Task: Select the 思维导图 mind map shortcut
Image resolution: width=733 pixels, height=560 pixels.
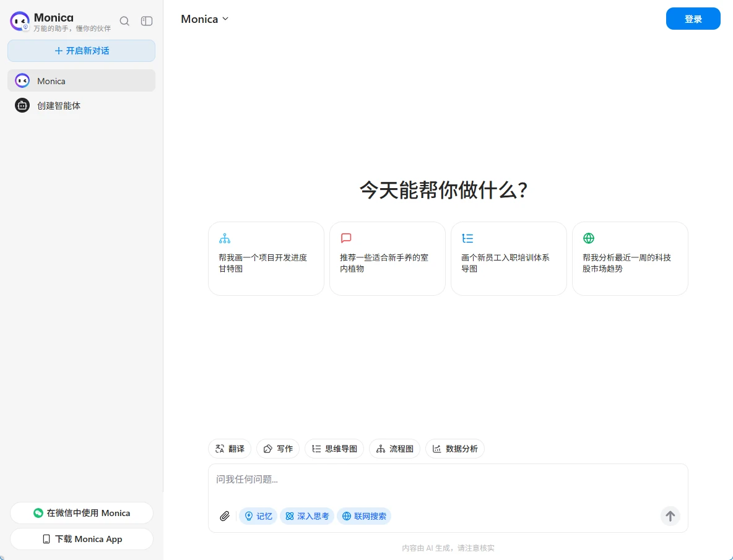Action: 334,449
